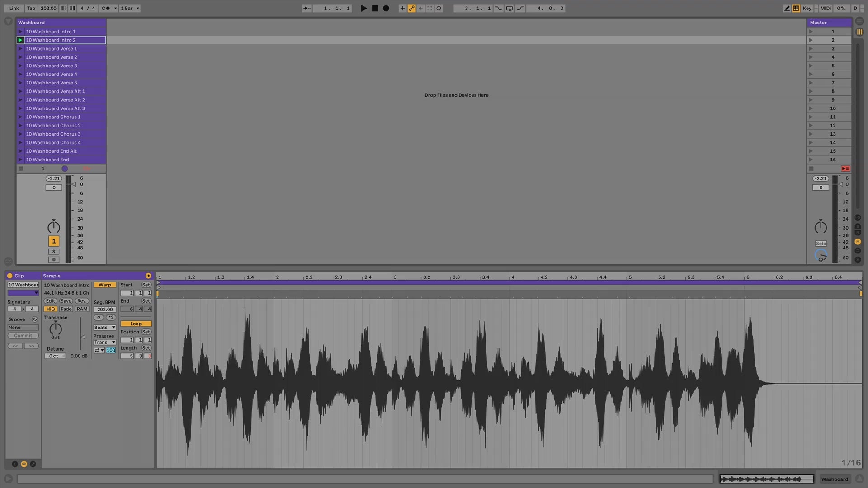This screenshot has height=488, width=868.
Task: Open the transient loop mode dropdown
Action: pyautogui.click(x=99, y=351)
